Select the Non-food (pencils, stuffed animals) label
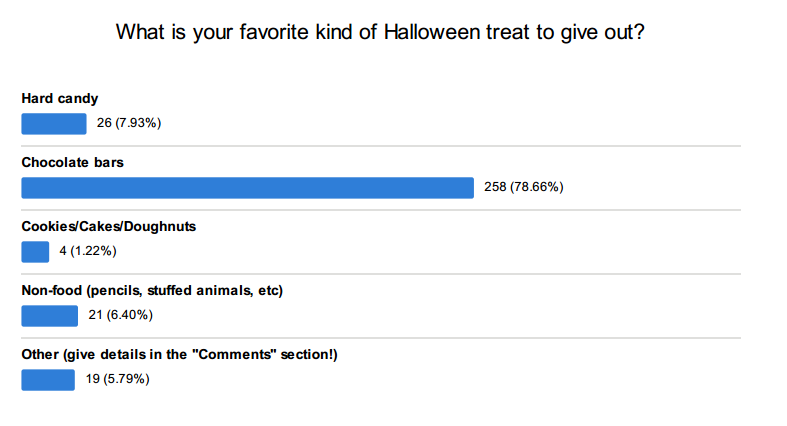Viewport: 787px width, 426px height. click(152, 291)
